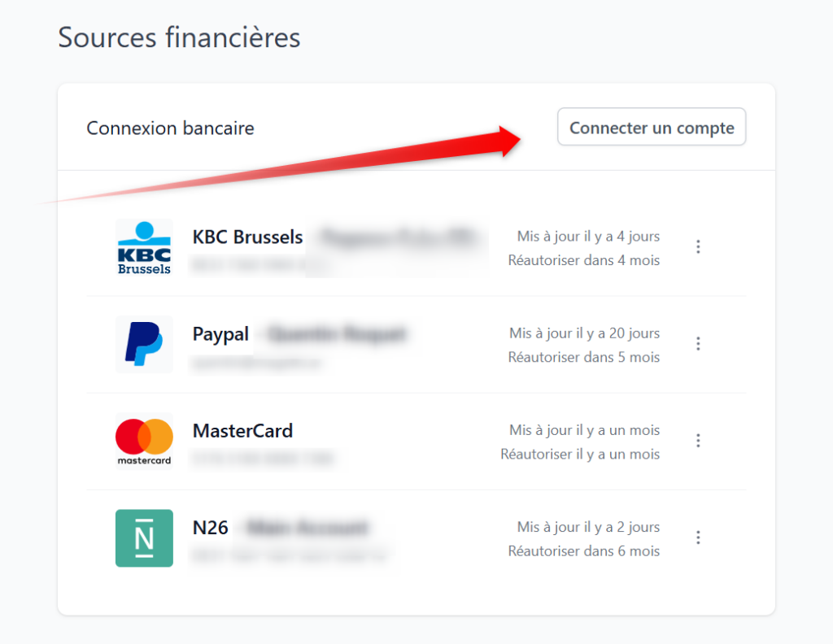Viewport: 833px width, 644px height.
Task: Click the Connexion bancaire section heading
Action: [170, 128]
